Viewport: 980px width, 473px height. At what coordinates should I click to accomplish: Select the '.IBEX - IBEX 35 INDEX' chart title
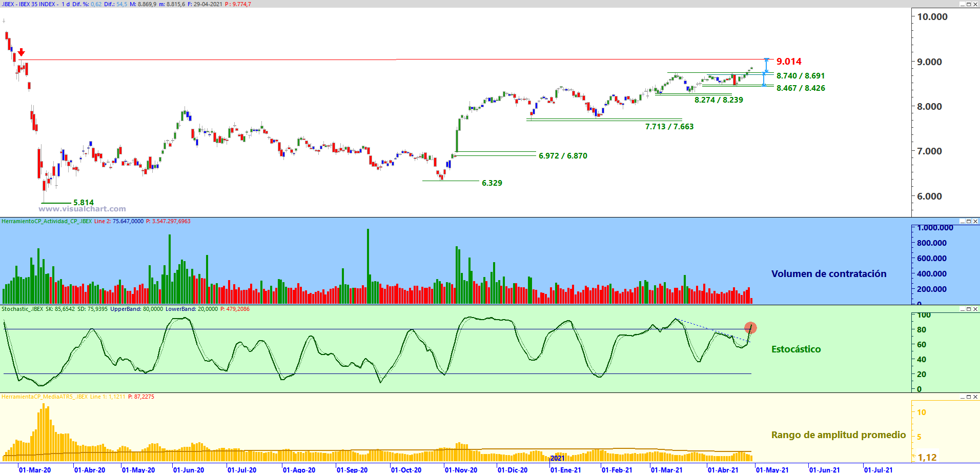pyautogui.click(x=29, y=4)
